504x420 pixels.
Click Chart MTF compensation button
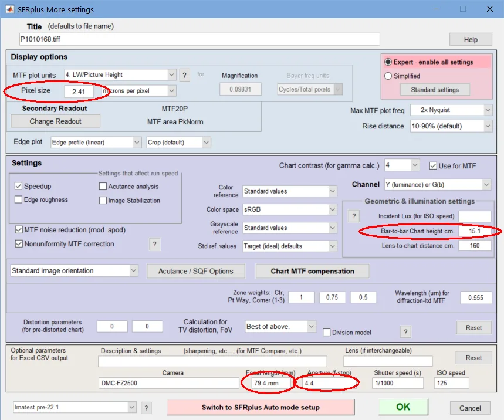click(312, 271)
